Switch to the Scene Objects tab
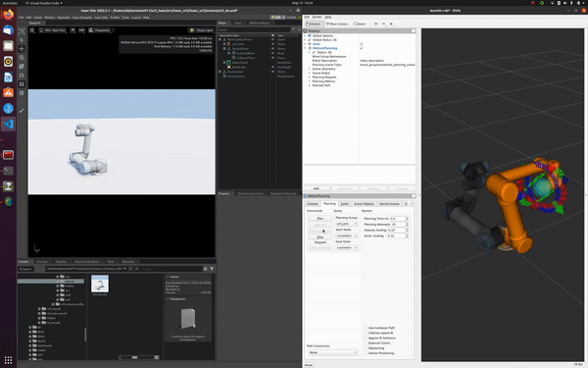 click(x=364, y=203)
